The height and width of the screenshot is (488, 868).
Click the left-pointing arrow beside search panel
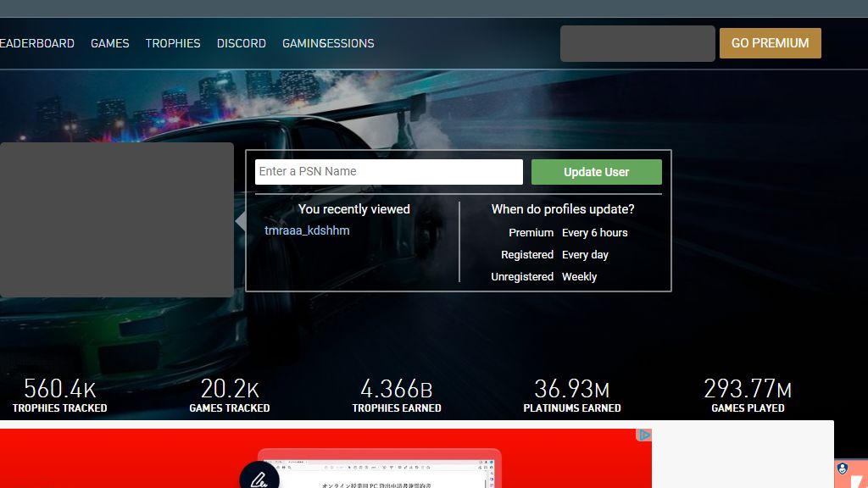[x=240, y=221]
